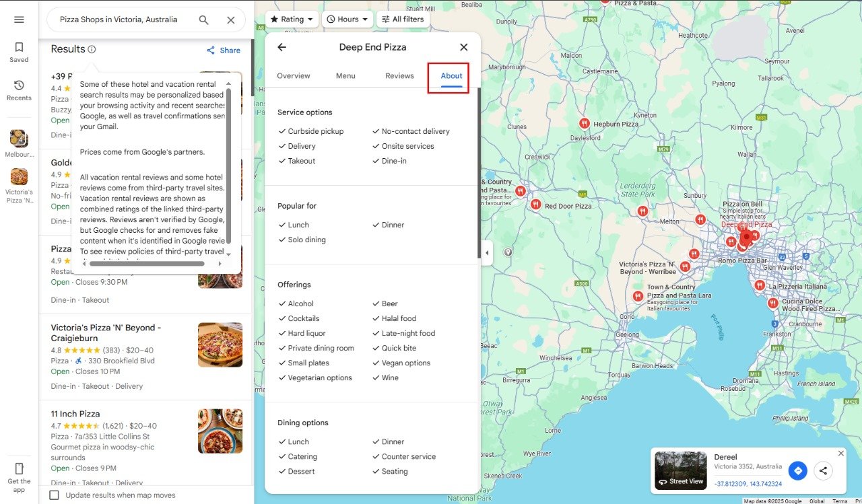Click the 11 Inch Pizza photo thumbnail

pos(220,431)
